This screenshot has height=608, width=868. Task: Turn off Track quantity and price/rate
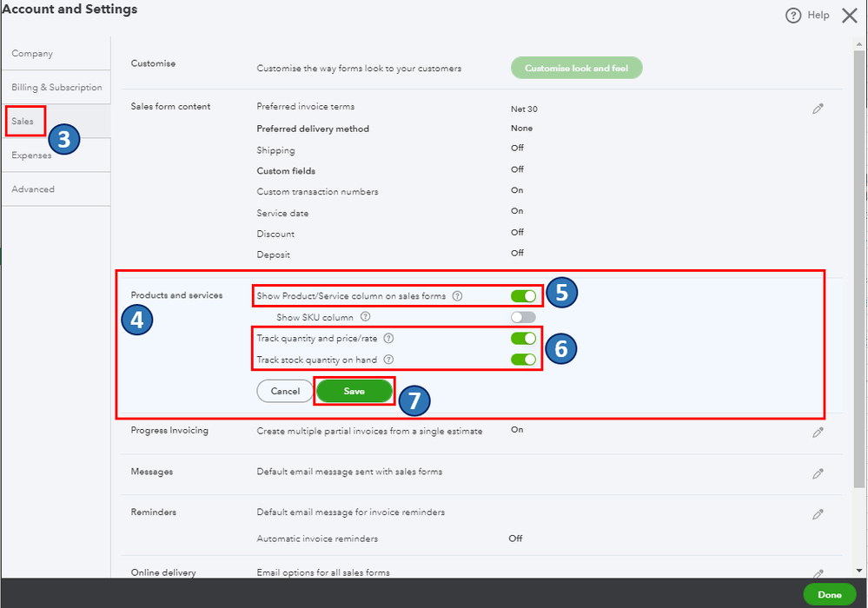(523, 338)
